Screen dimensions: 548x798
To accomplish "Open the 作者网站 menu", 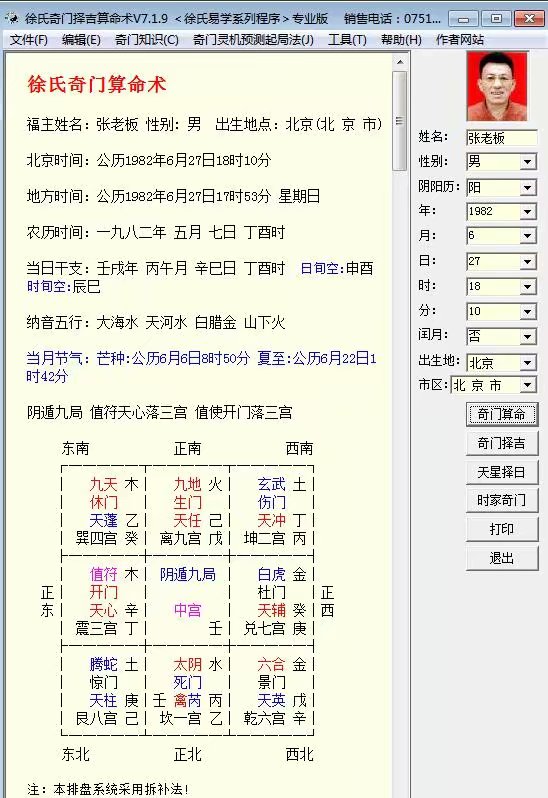I will (x=459, y=40).
